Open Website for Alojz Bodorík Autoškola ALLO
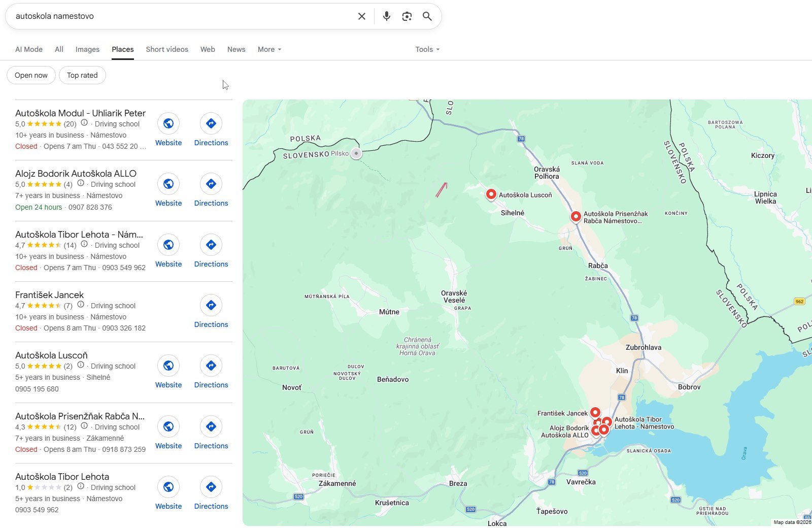This screenshot has width=812, height=528. click(168, 190)
